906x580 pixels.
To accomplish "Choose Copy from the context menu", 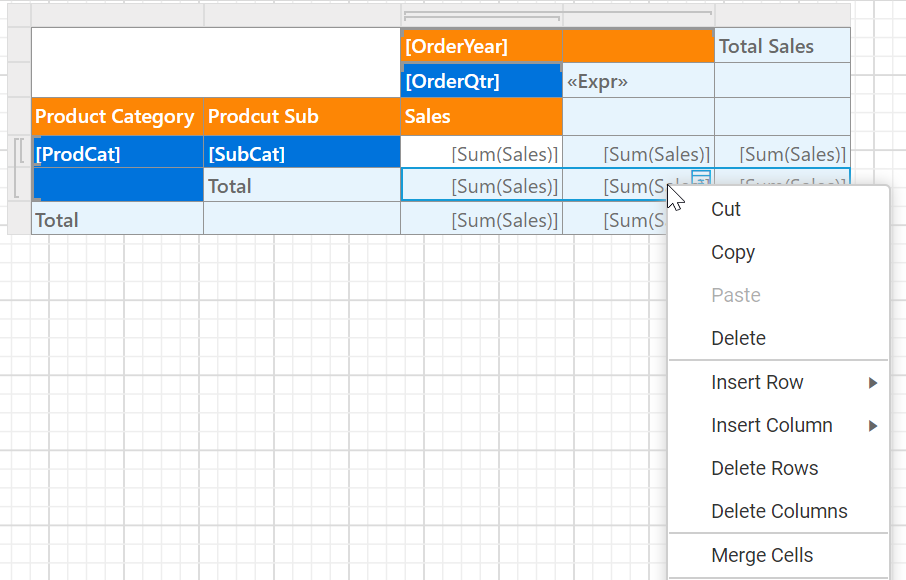I will pyautogui.click(x=733, y=252).
